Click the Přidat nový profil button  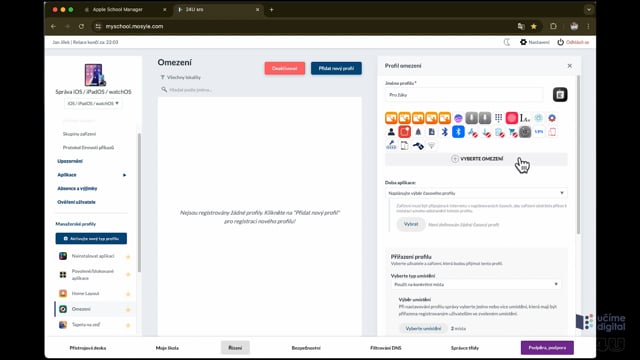click(336, 68)
